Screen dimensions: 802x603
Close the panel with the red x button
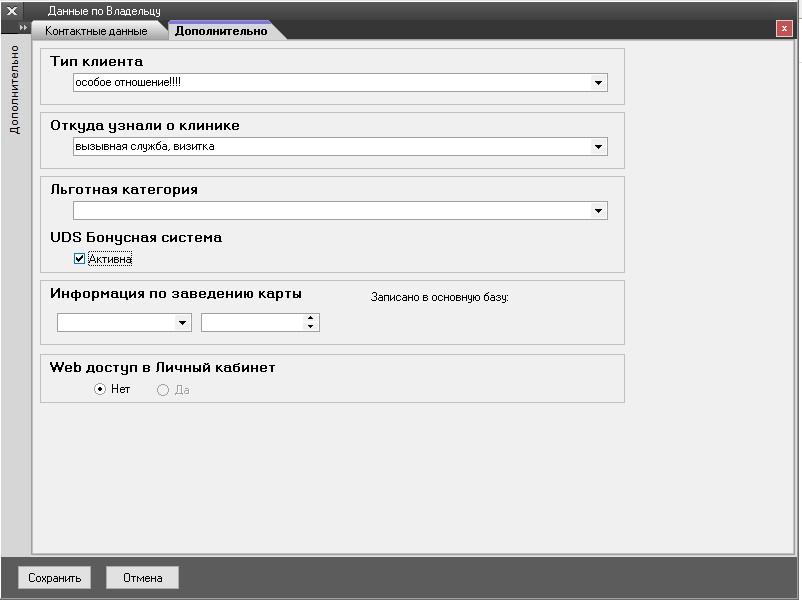pos(784,29)
